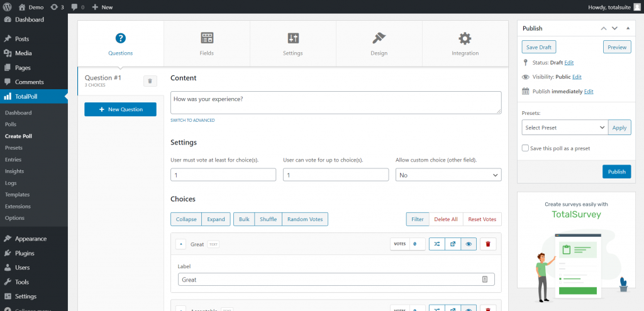Open the totalsuite user avatar
The height and width of the screenshot is (311, 644).
[x=636, y=7]
